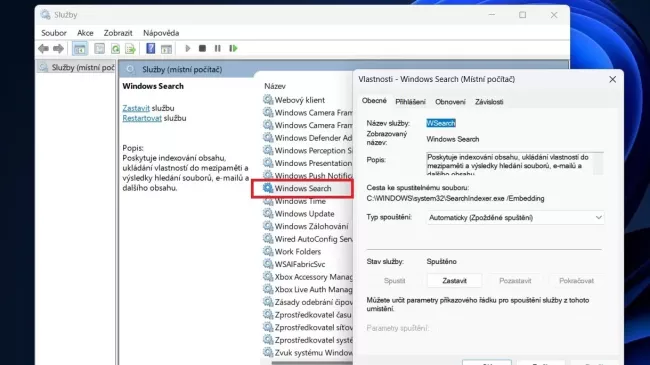
Task: Pause the service with the Pause icon
Action: coord(218,49)
